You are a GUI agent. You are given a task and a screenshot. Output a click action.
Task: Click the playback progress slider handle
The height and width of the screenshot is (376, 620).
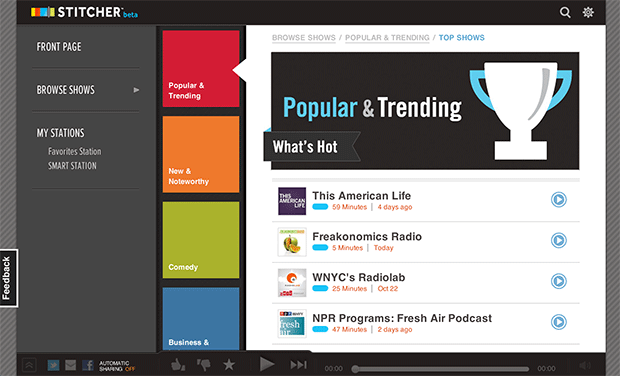point(355,369)
